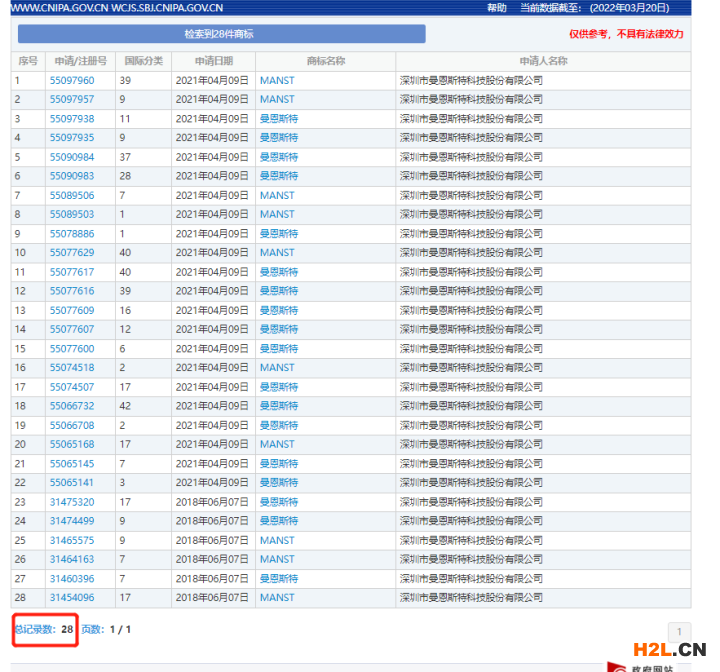Image resolution: width=720 pixels, height=672 pixels.
Task: Open registration number 55077616
Action: coord(72,291)
